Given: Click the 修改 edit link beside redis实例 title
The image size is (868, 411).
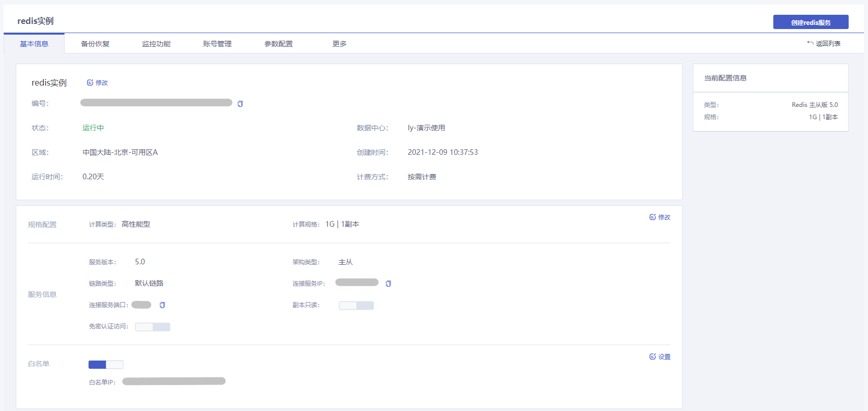Looking at the screenshot, I should (97, 83).
